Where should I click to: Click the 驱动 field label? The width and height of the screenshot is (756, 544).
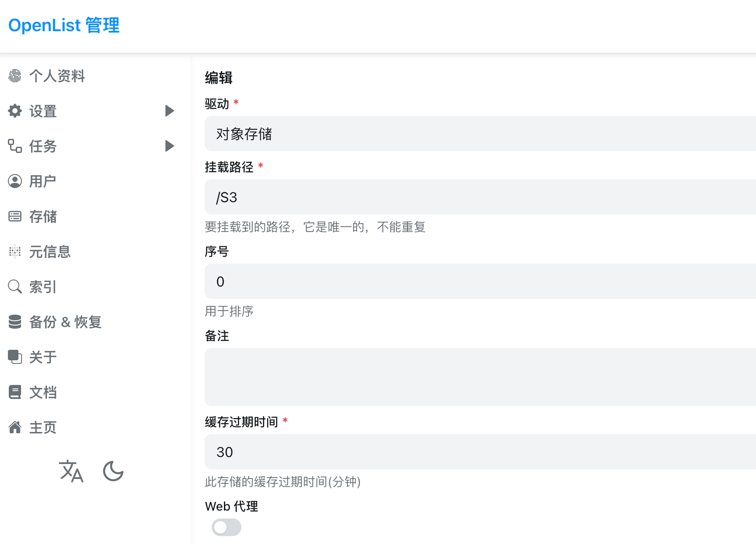(217, 104)
